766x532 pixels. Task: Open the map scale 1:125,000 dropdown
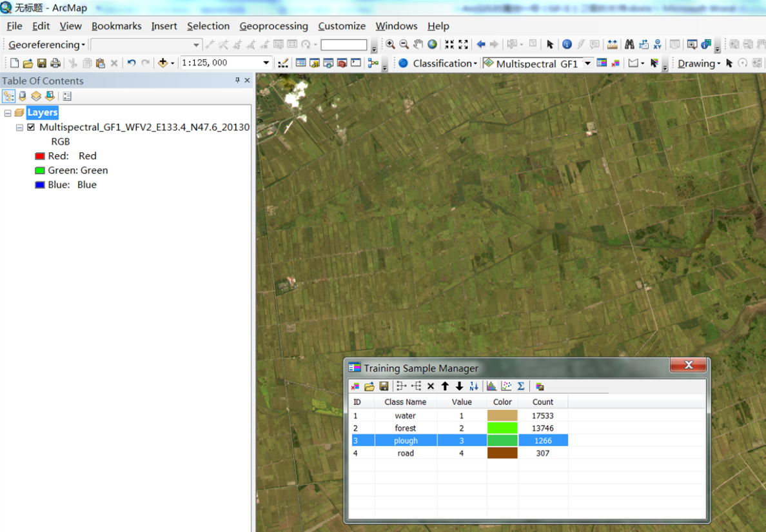tap(266, 63)
